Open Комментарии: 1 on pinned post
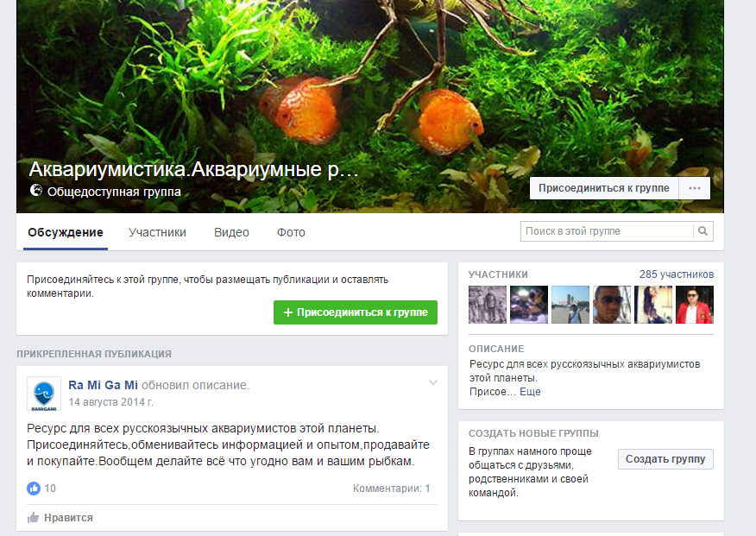The image size is (756, 536). coord(391,489)
